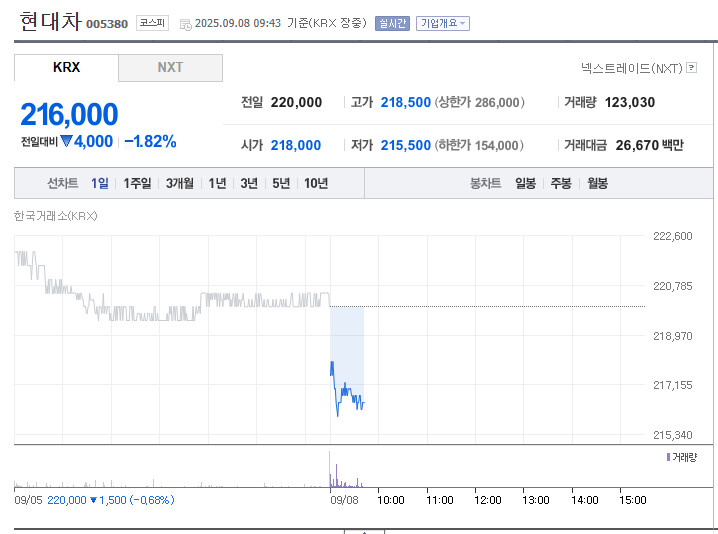
Task: Select the 3년 line chart period
Action: pos(249,183)
